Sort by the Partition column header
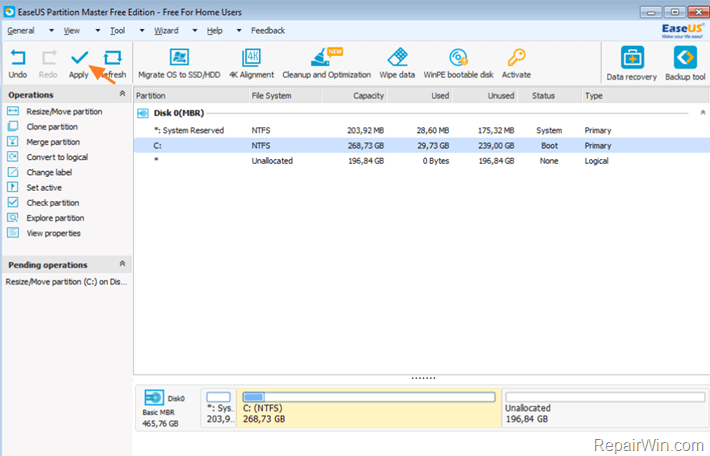The height and width of the screenshot is (456, 710). (x=191, y=96)
